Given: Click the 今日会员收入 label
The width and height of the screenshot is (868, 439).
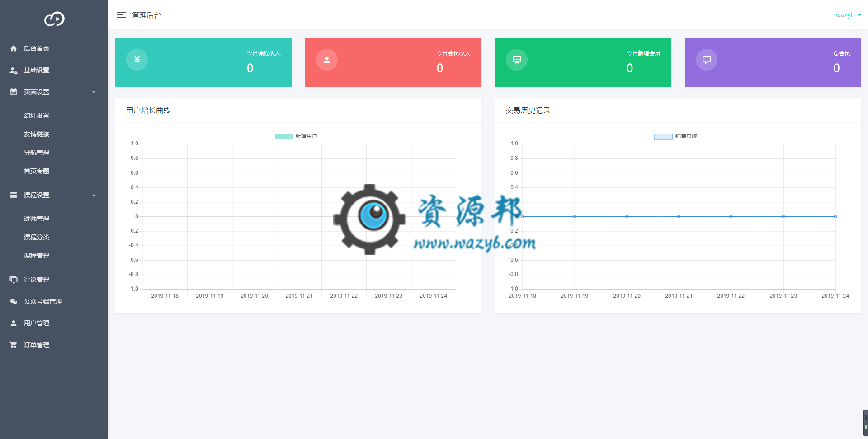Looking at the screenshot, I should (x=453, y=53).
